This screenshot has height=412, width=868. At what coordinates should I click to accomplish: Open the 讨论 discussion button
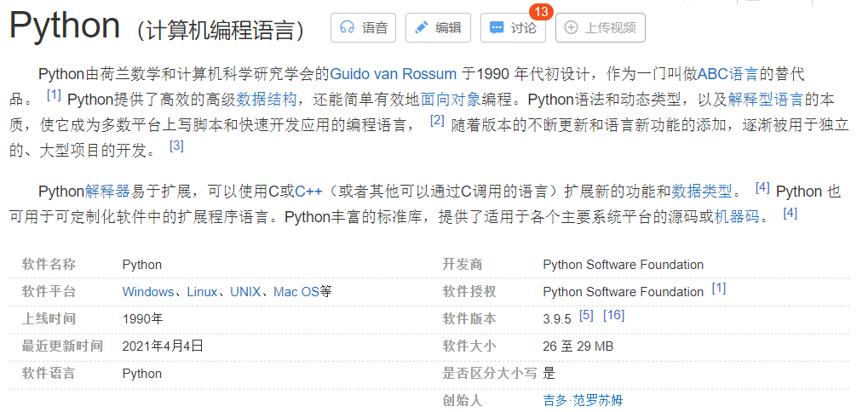click(x=513, y=27)
